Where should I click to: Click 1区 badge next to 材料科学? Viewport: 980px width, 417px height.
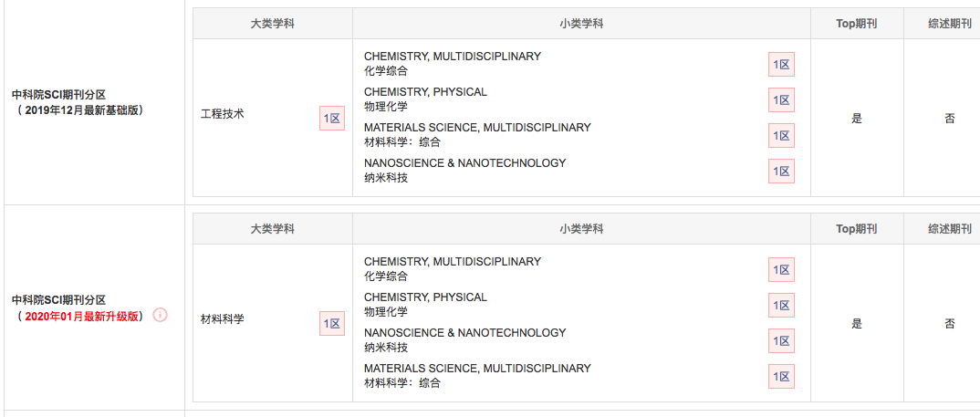point(332,323)
